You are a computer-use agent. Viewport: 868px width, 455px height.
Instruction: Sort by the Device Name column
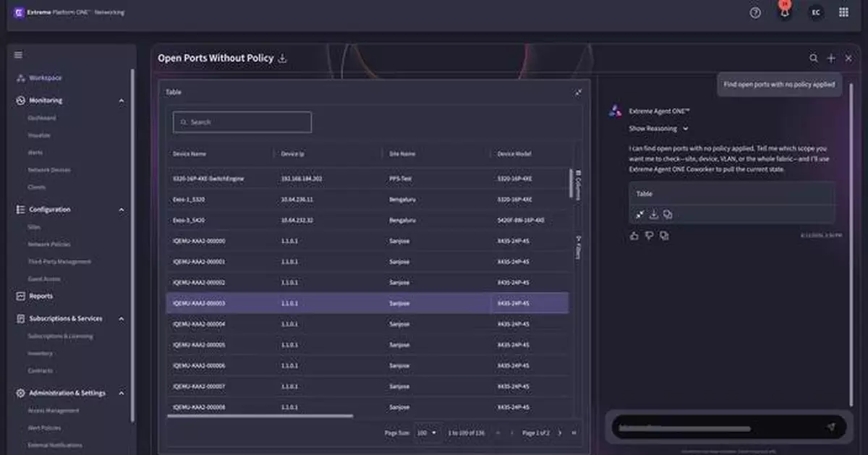click(x=189, y=154)
